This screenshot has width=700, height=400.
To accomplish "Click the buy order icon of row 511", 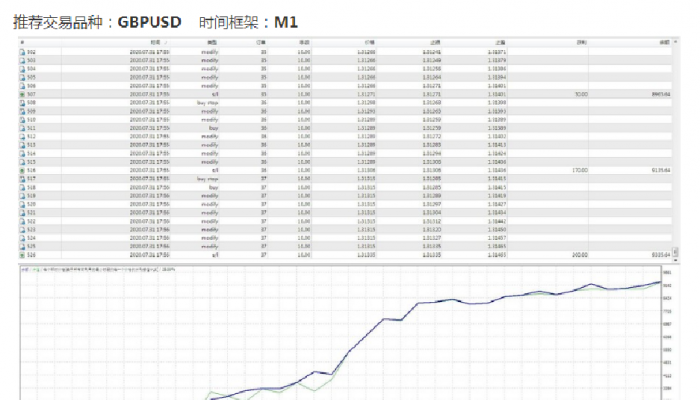I will [22, 129].
